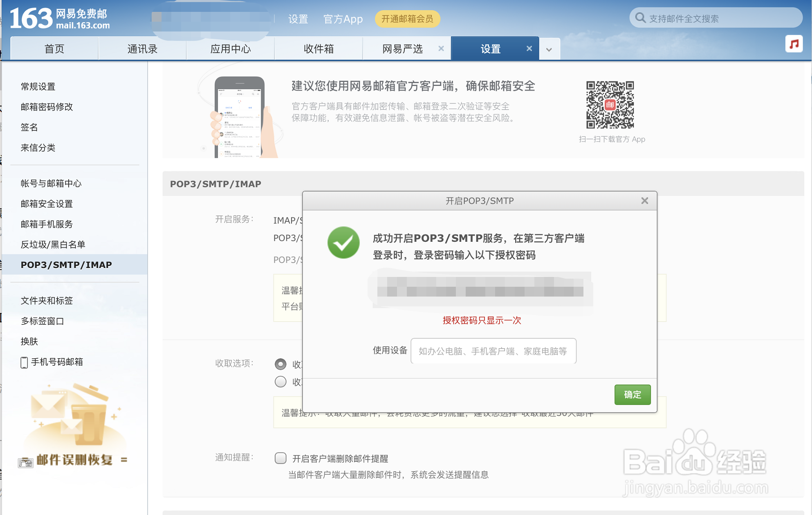Confirm the dialog with the 确定 button
Image resolution: width=812 pixels, height=515 pixels.
coord(632,394)
